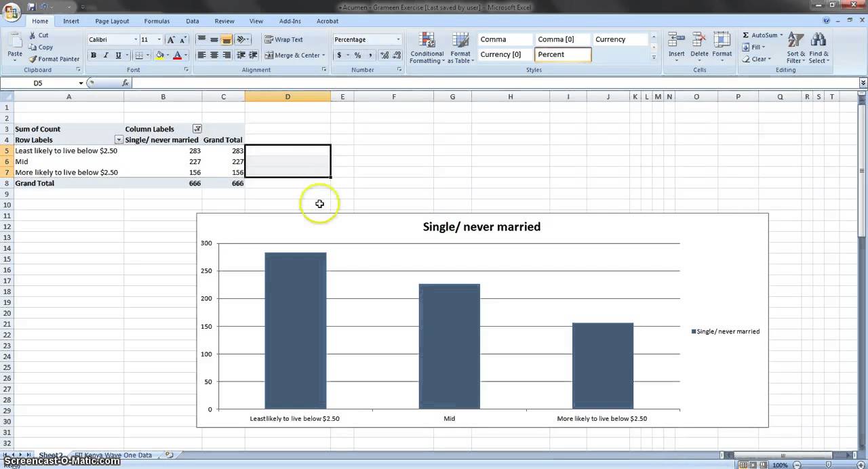Open the Insert ribbon tab

[71, 21]
